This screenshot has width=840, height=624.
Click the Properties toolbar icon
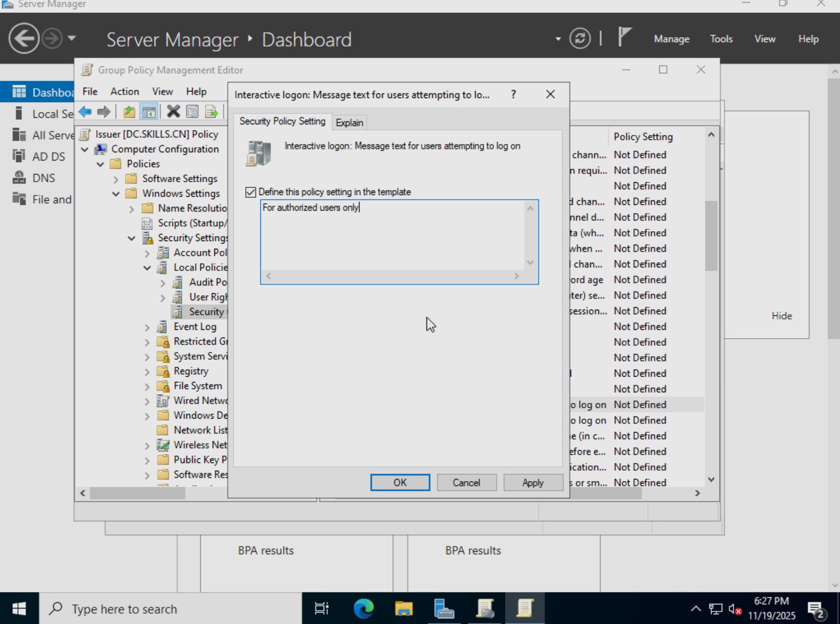193,111
